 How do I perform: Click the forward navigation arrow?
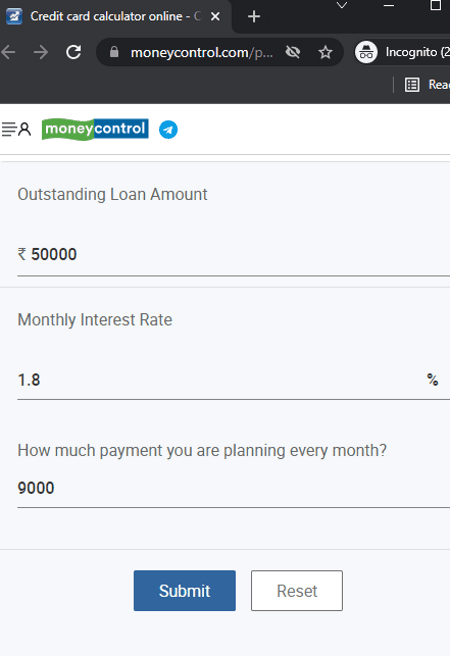click(x=41, y=52)
